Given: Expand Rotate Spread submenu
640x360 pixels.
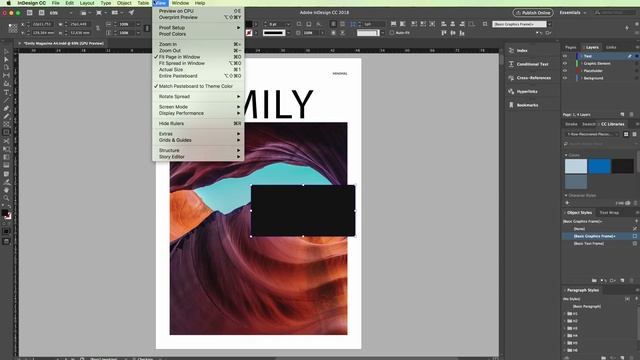Looking at the screenshot, I should (x=198, y=97).
